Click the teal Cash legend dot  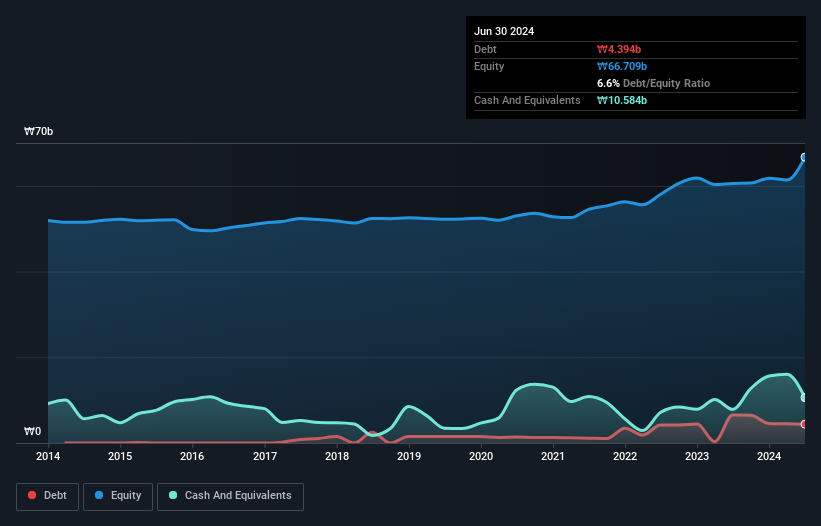173,495
